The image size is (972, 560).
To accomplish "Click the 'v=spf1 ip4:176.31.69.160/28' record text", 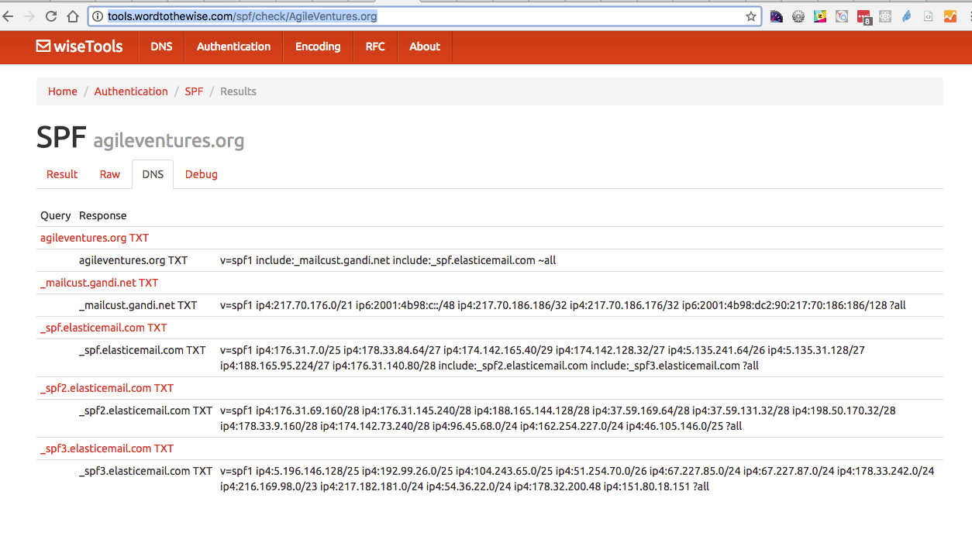I will coord(558,418).
